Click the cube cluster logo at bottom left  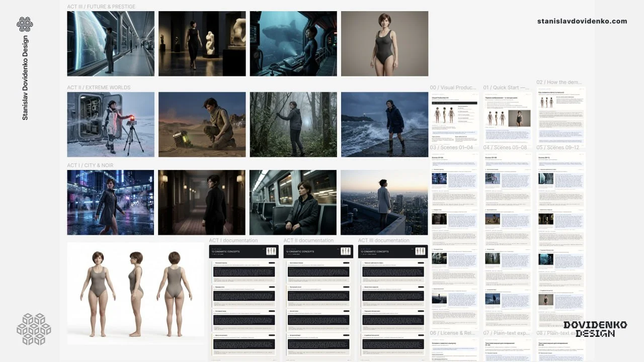tap(34, 329)
